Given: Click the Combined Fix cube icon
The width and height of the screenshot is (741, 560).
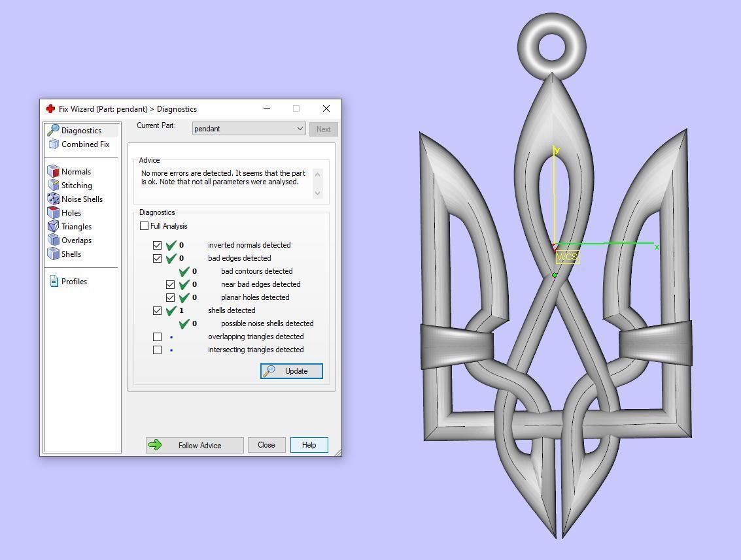Looking at the screenshot, I should point(54,144).
